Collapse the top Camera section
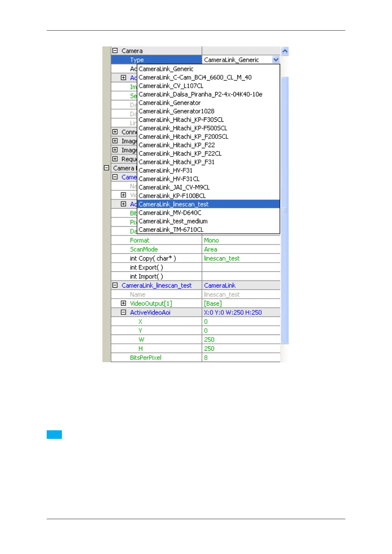This screenshot has width=392, height=554. (115, 51)
